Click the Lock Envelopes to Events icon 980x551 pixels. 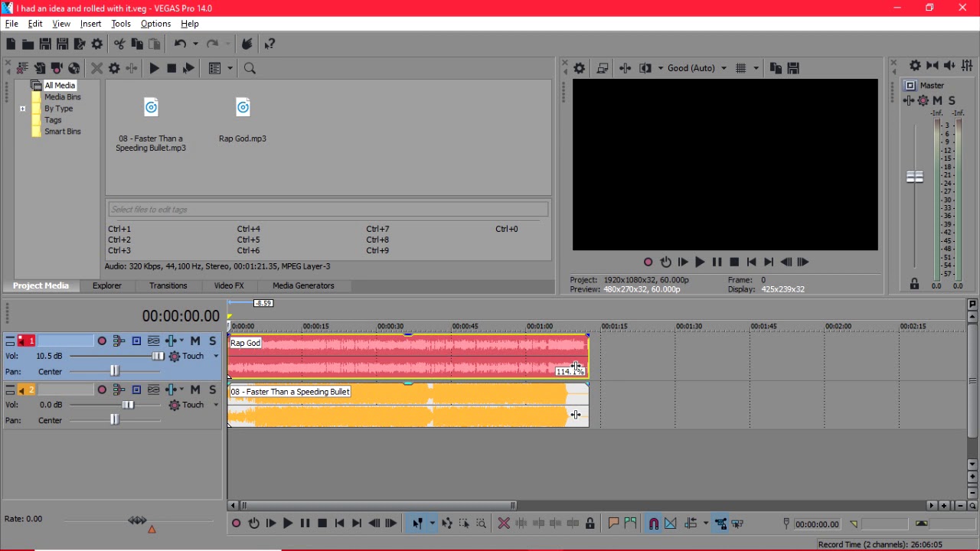[590, 523]
